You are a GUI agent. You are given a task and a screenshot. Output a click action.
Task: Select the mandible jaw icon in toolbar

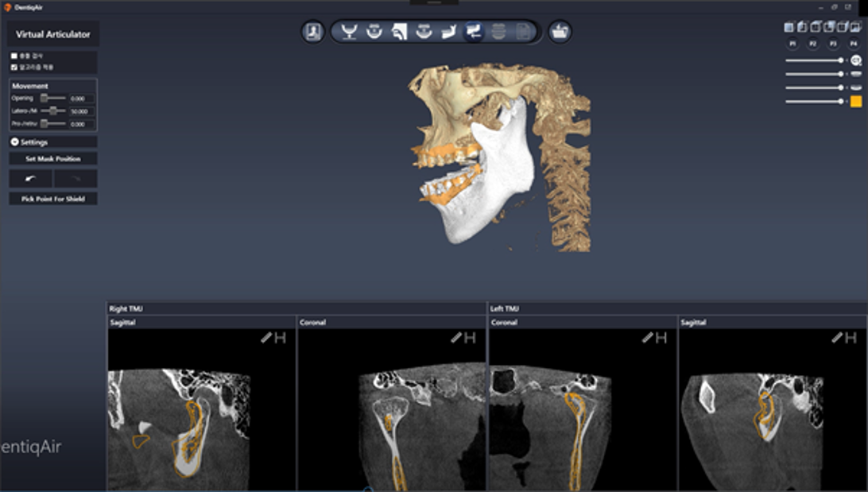(449, 32)
